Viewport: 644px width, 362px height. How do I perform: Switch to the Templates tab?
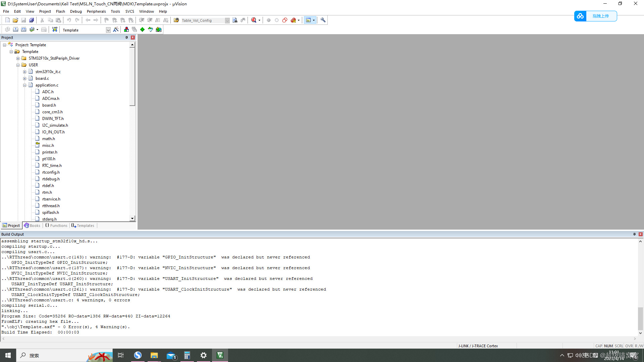click(x=83, y=226)
